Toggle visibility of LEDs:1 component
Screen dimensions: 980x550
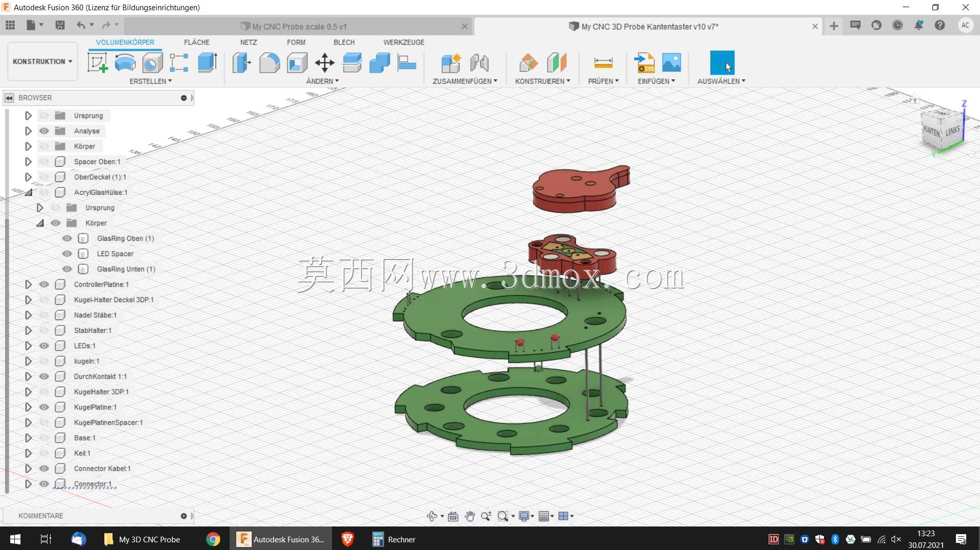[44, 346]
